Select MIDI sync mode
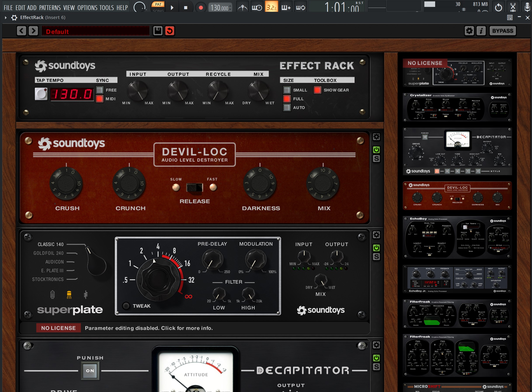The width and height of the screenshot is (532, 392). pos(99,99)
